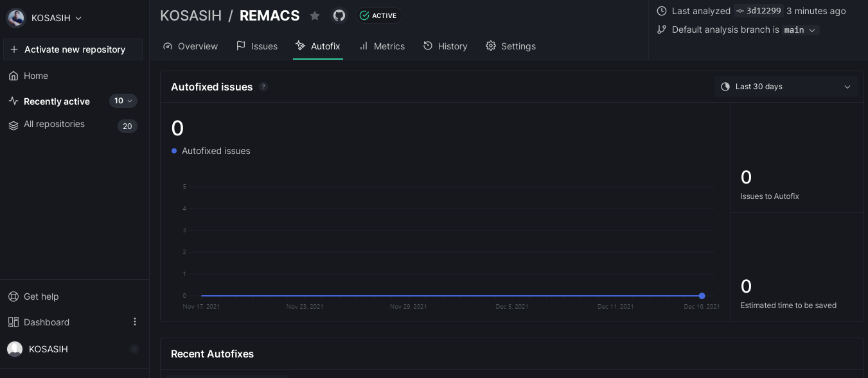Viewport: 868px width, 378px height.
Task: Click the plus icon for new repository
Action: [14, 49]
